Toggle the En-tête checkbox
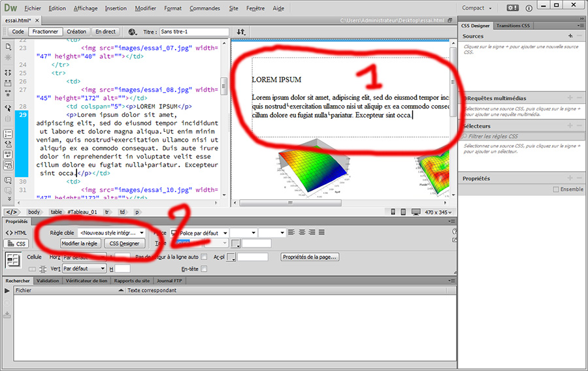The height and width of the screenshot is (371, 588). (x=204, y=268)
